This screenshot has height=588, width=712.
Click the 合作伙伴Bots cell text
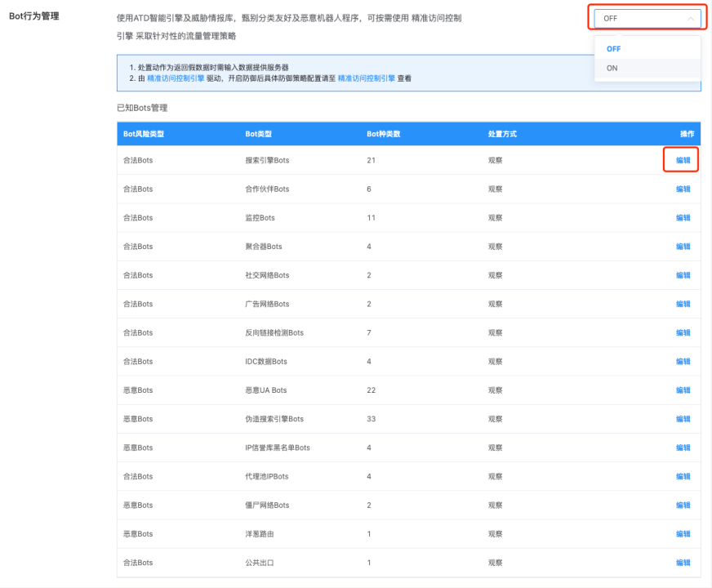click(267, 189)
